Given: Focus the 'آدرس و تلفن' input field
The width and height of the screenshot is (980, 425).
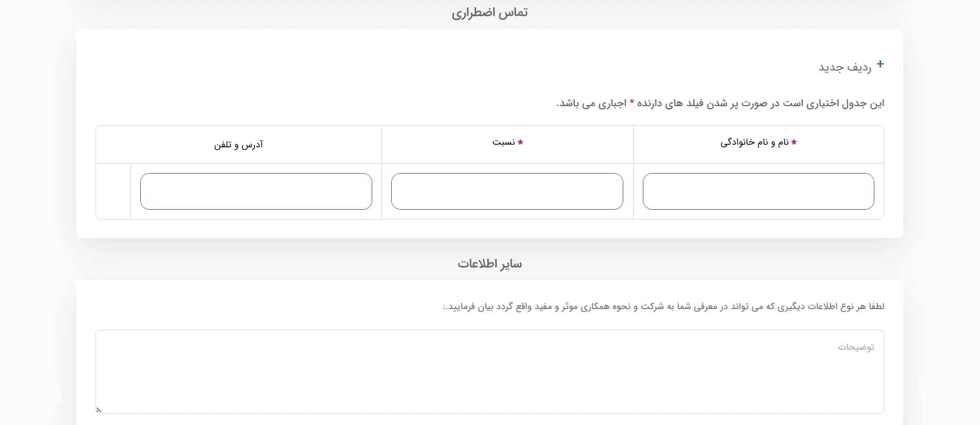Looking at the screenshot, I should coord(256,191).
